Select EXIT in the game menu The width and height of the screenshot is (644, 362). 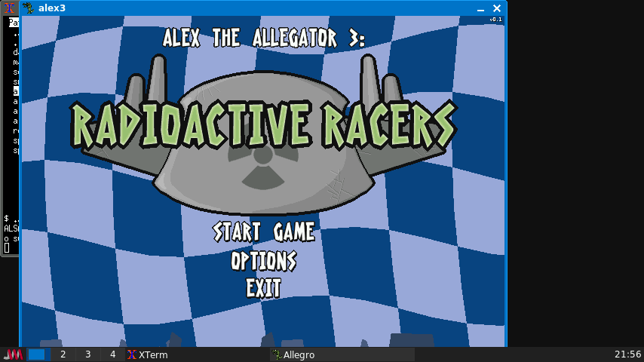point(263,288)
